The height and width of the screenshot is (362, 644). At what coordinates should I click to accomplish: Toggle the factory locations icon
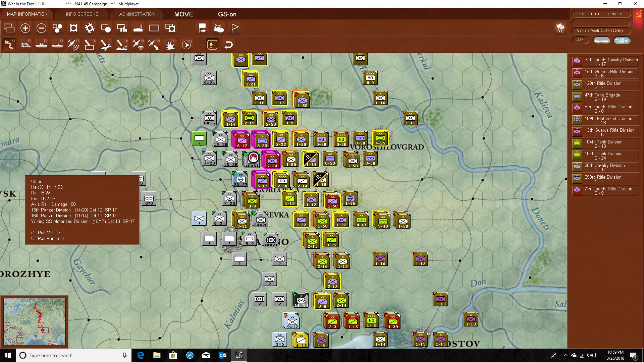coord(138,28)
